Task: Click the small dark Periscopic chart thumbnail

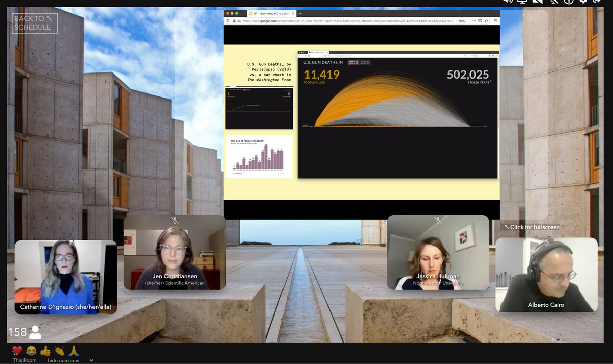Action: tap(259, 108)
